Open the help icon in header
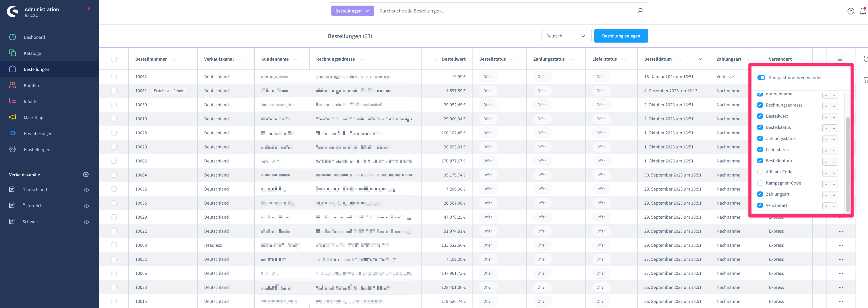868x308 pixels. 850,11
